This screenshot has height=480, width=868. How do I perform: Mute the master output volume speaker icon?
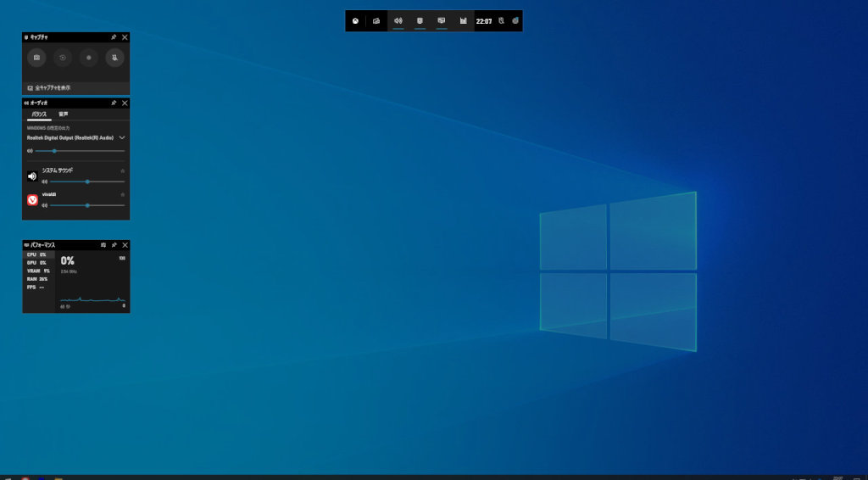[30, 151]
